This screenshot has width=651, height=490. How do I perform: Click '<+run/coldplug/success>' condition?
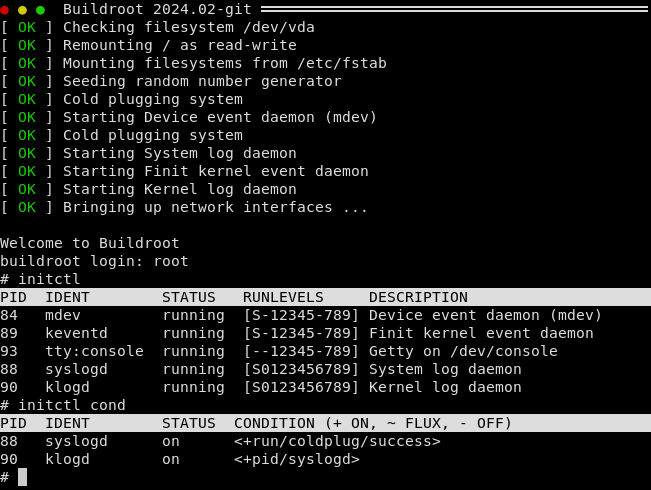click(337, 441)
